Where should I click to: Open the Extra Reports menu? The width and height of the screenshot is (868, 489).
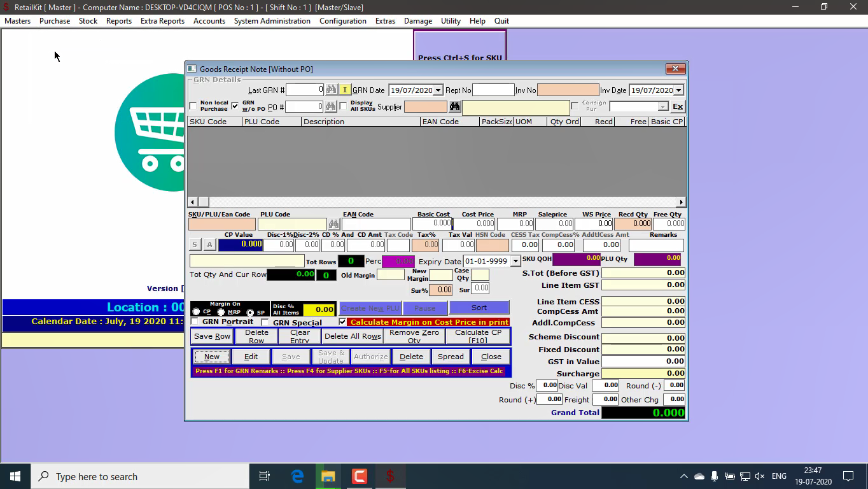[162, 21]
